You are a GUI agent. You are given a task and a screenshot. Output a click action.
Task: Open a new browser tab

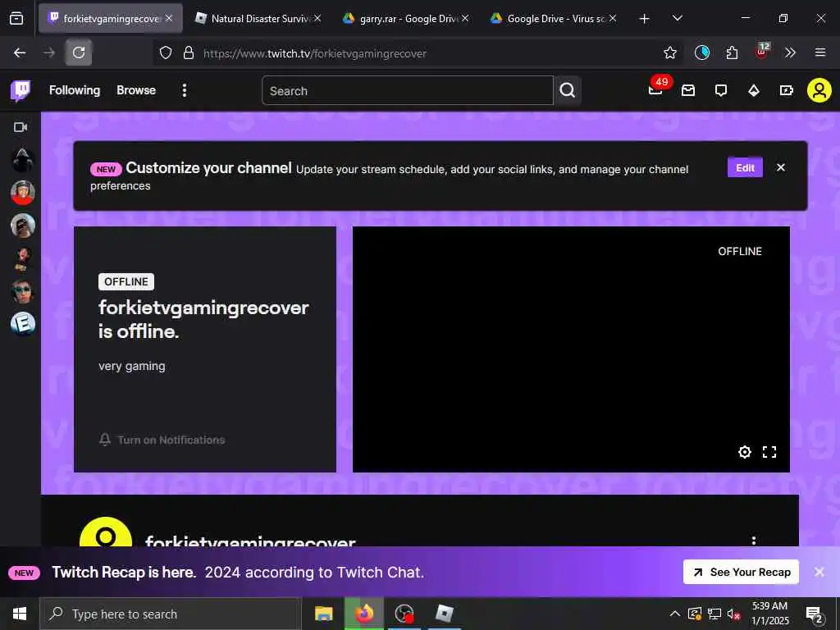645,19
